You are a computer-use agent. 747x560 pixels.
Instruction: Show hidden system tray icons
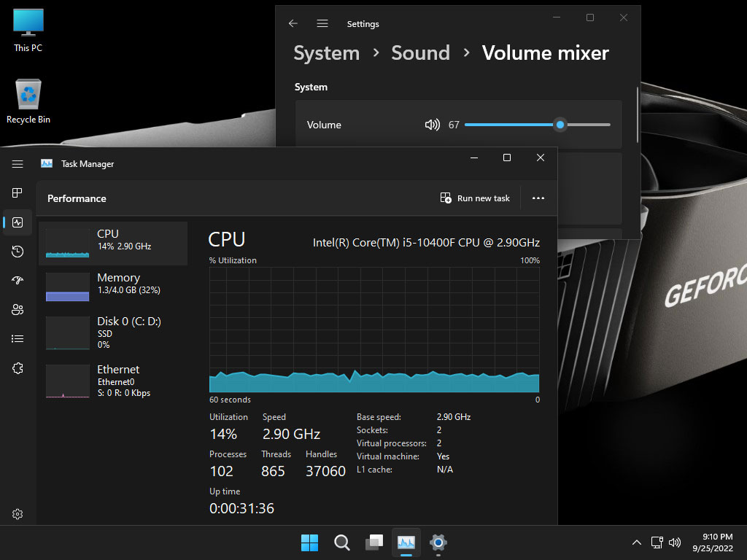pos(636,542)
